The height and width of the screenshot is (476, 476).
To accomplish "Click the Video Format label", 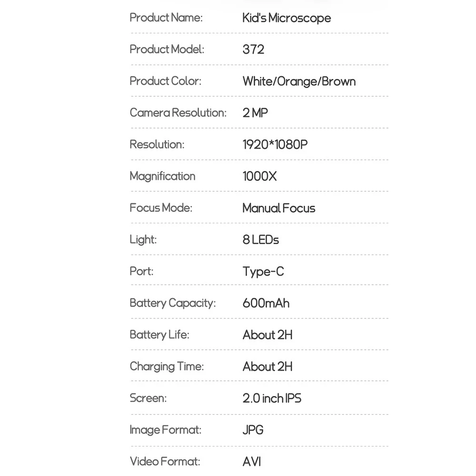I will coord(165,462).
